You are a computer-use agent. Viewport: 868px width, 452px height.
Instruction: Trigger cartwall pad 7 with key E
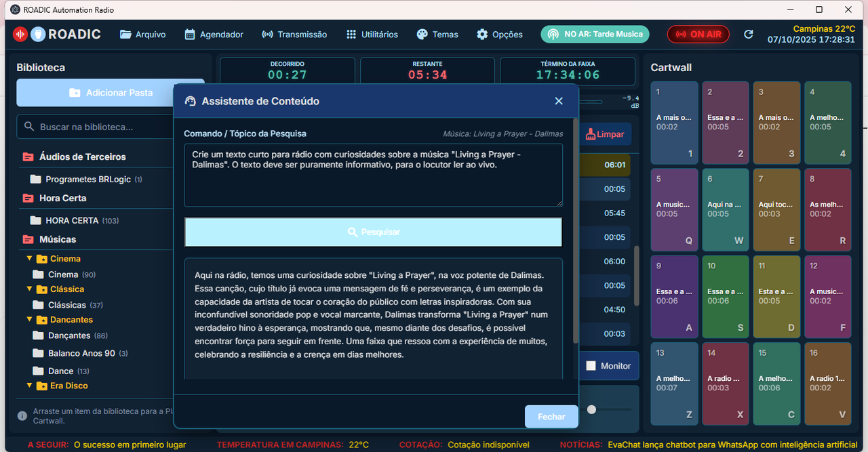point(776,209)
